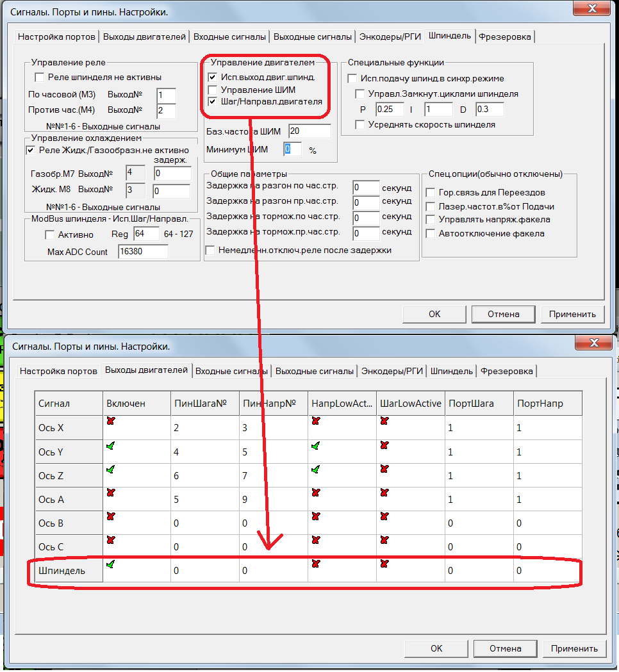Image resolution: width=619 pixels, height=672 pixels.
Task: Click OK in the top settings window
Action: click(x=434, y=314)
